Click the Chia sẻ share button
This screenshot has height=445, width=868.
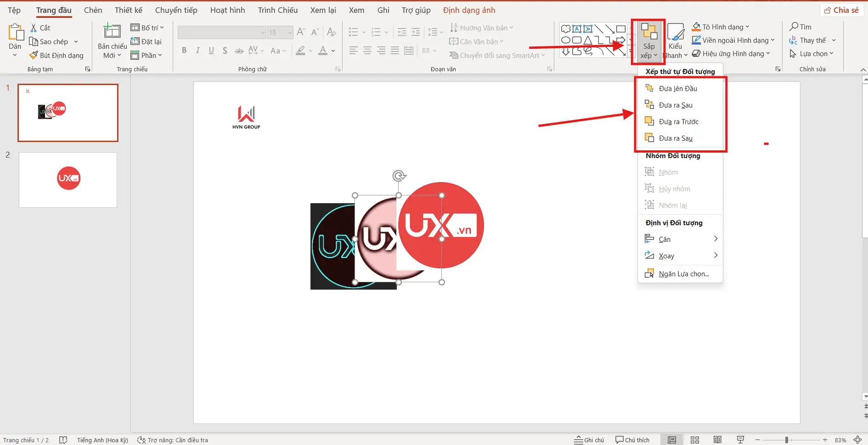tap(842, 10)
